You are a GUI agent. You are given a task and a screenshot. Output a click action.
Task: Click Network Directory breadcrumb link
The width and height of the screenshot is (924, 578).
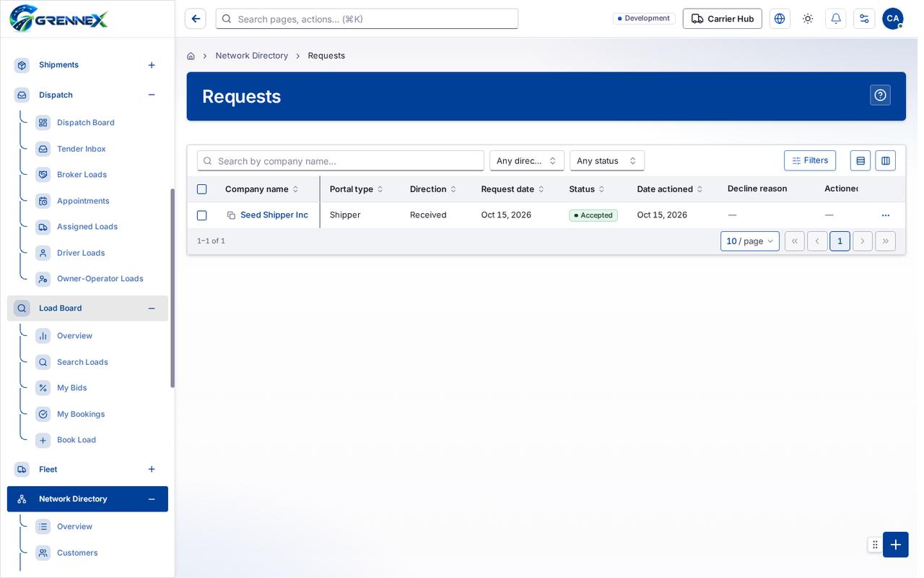[x=252, y=56]
